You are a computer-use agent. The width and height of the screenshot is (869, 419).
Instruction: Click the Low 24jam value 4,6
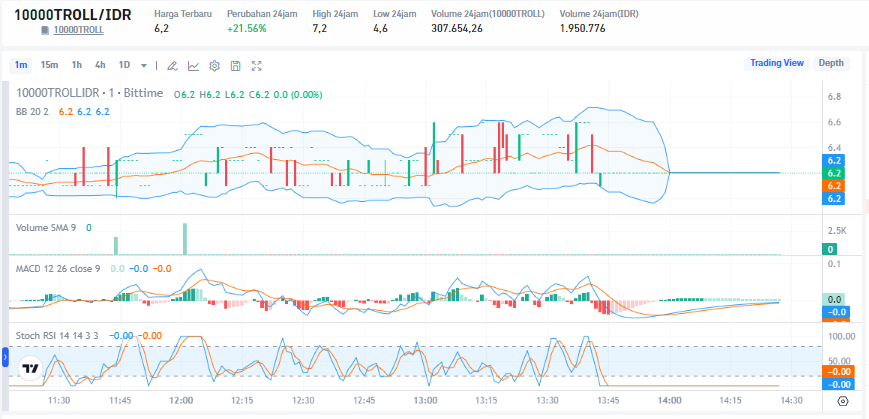click(381, 28)
